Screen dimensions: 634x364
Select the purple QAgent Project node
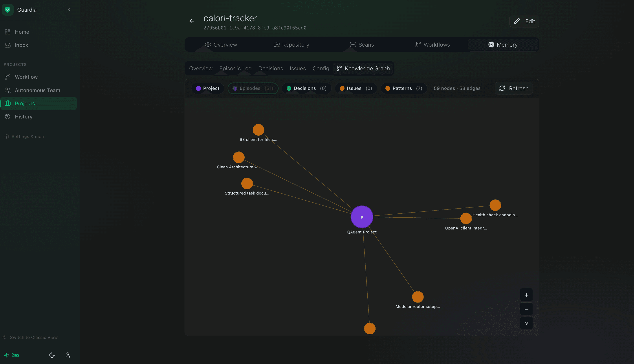362,217
